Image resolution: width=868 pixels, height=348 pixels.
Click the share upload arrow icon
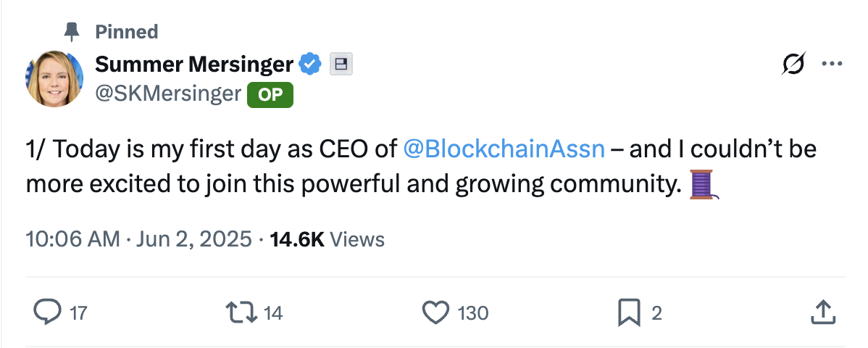[821, 312]
